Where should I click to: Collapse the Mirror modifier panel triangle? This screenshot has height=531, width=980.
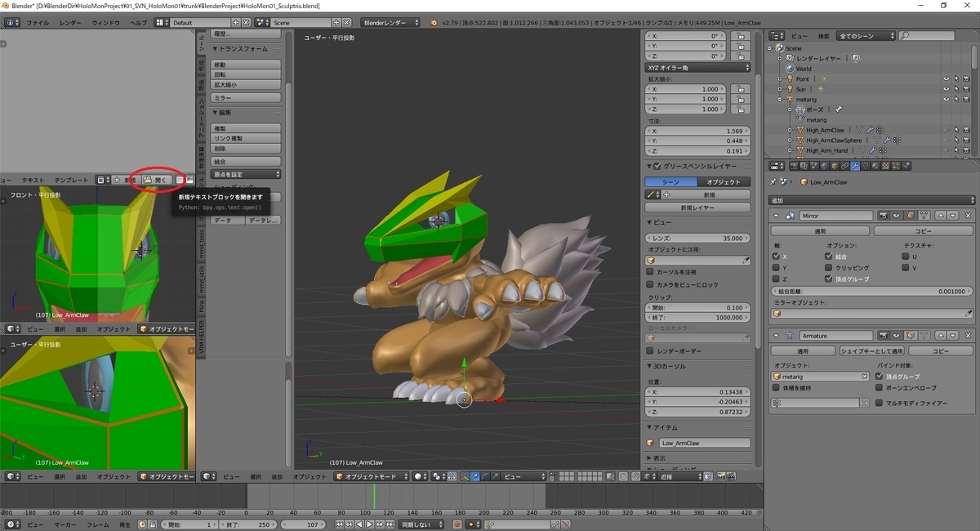[776, 216]
